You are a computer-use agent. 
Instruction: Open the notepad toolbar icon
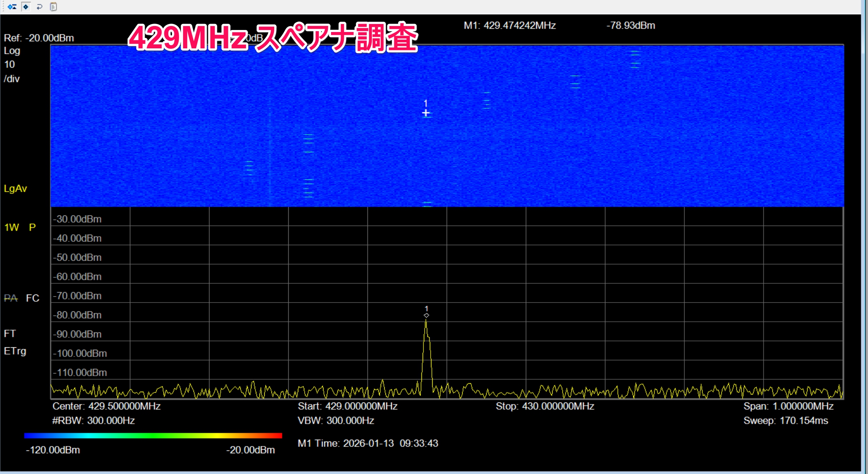[x=53, y=7]
